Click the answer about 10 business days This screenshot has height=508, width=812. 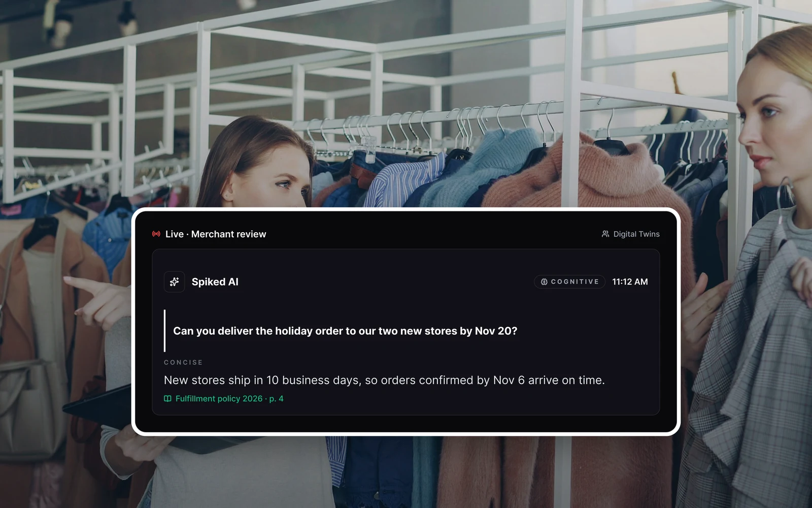click(x=384, y=380)
